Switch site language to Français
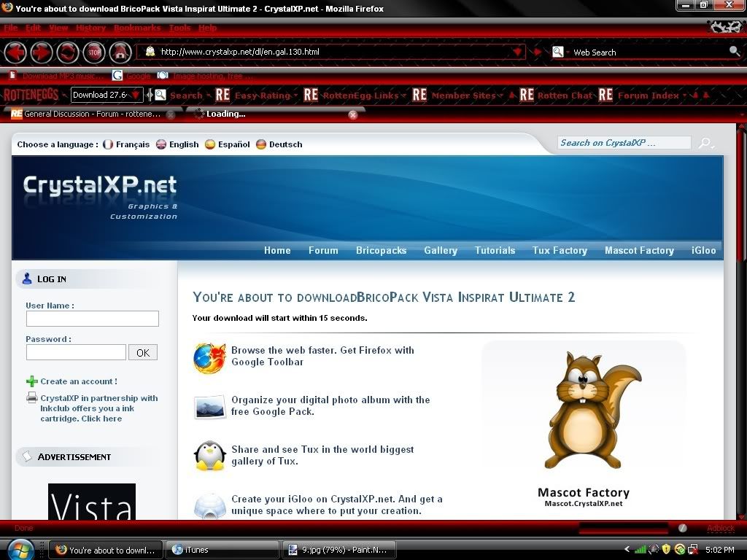This screenshot has height=560, width=747. tap(126, 144)
